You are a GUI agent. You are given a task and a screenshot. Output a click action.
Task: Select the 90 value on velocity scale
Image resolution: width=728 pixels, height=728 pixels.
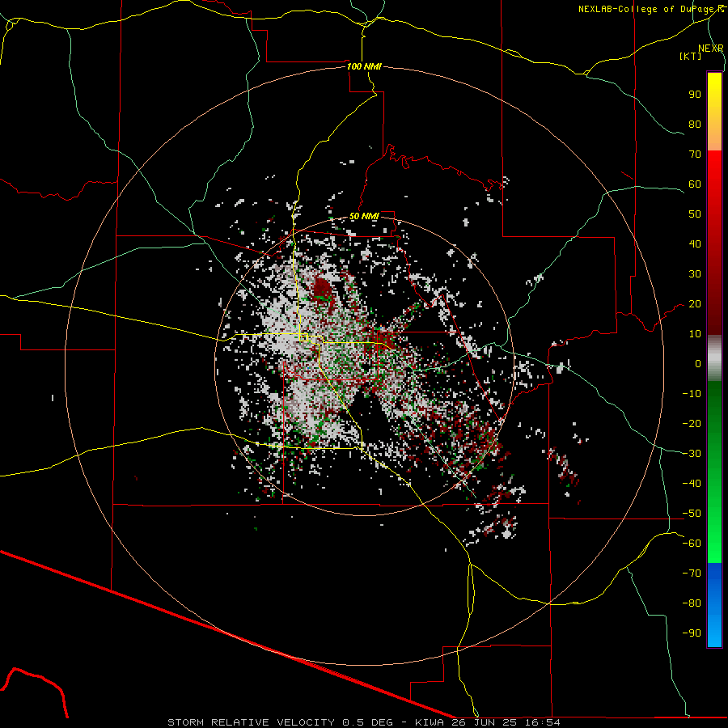point(695,95)
